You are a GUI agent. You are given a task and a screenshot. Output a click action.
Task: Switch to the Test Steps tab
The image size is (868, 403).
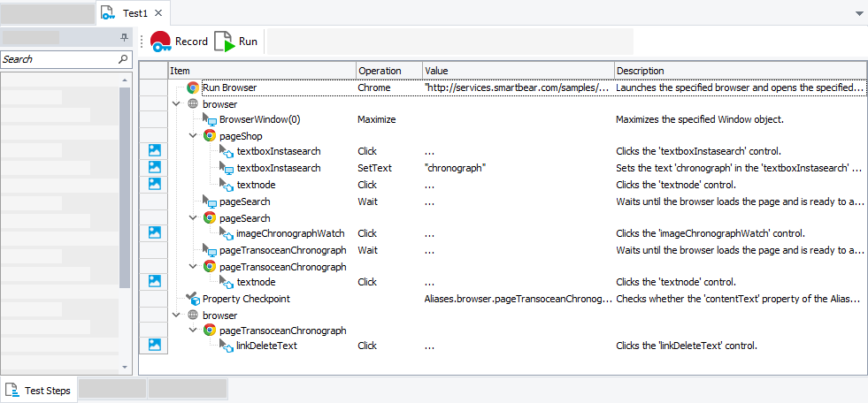(39, 390)
